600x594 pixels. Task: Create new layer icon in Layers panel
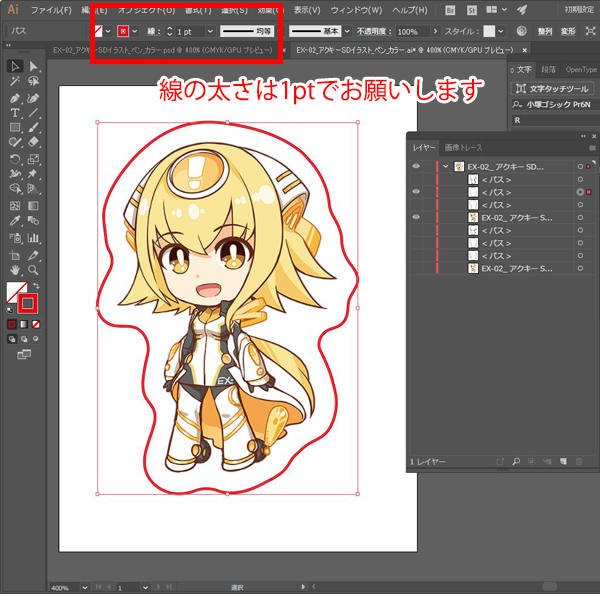563,462
